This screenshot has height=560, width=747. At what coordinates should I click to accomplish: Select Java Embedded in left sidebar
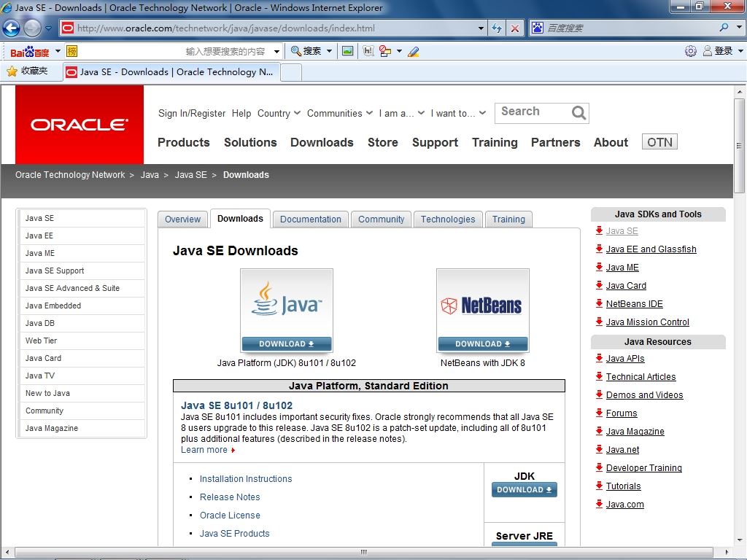[x=82, y=306]
